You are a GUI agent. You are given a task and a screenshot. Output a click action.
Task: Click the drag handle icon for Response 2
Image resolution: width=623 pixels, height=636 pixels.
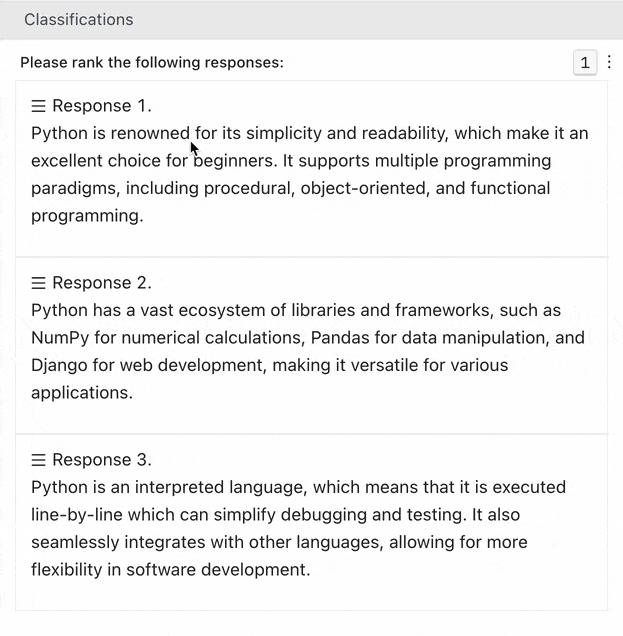coord(38,283)
